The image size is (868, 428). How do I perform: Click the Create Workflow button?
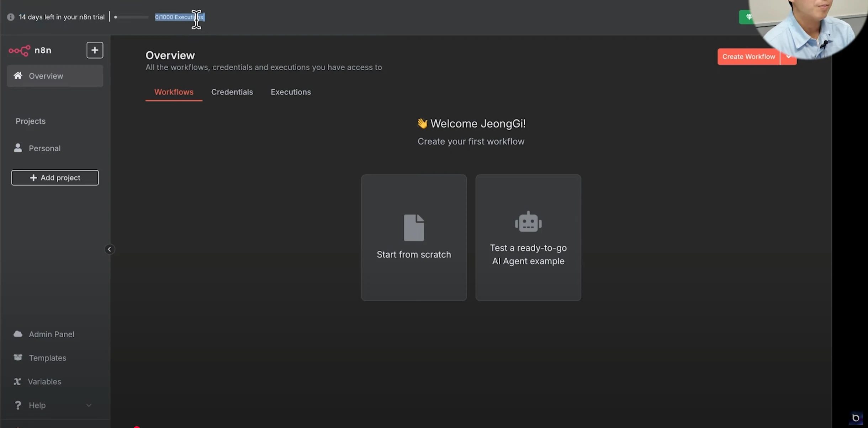(748, 57)
